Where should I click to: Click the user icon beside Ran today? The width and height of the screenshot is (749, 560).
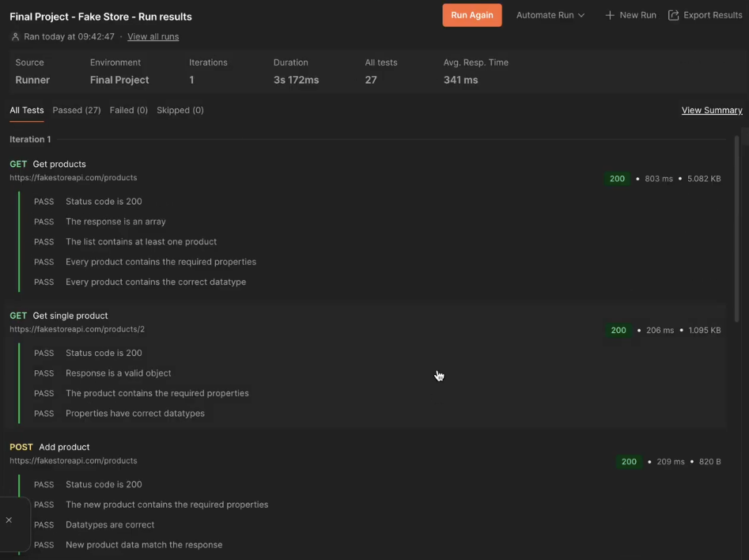pos(15,37)
